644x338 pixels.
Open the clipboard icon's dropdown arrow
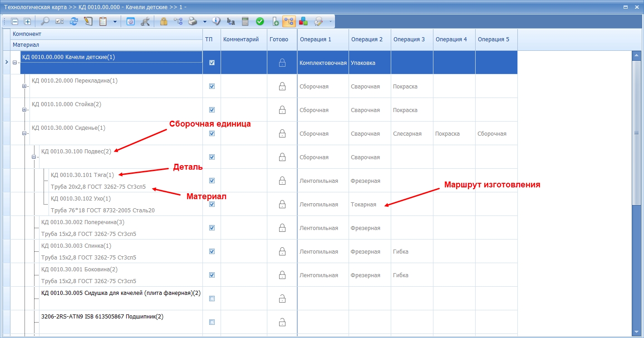tap(115, 21)
